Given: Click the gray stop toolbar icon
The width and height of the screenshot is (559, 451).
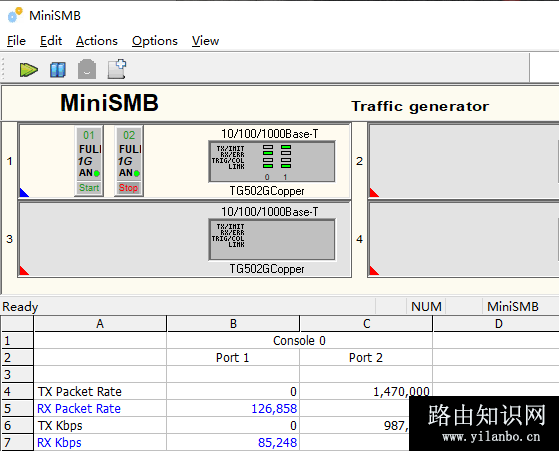Looking at the screenshot, I should [x=87, y=69].
